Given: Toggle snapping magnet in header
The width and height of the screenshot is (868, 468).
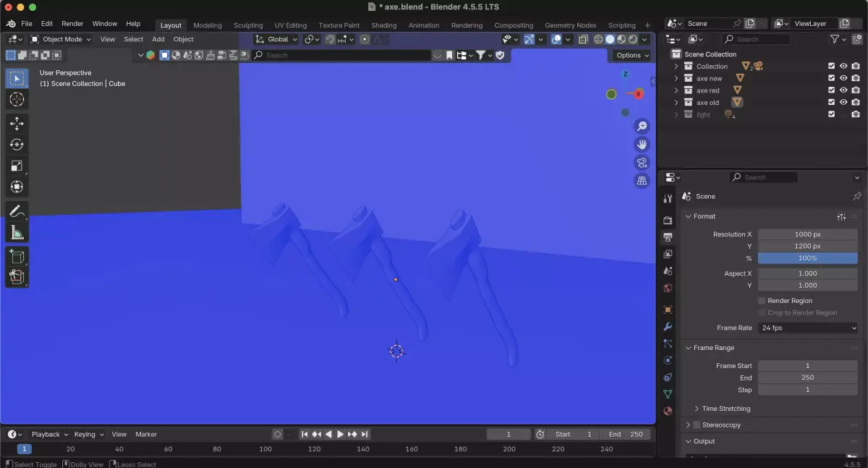Looking at the screenshot, I should click(x=330, y=39).
